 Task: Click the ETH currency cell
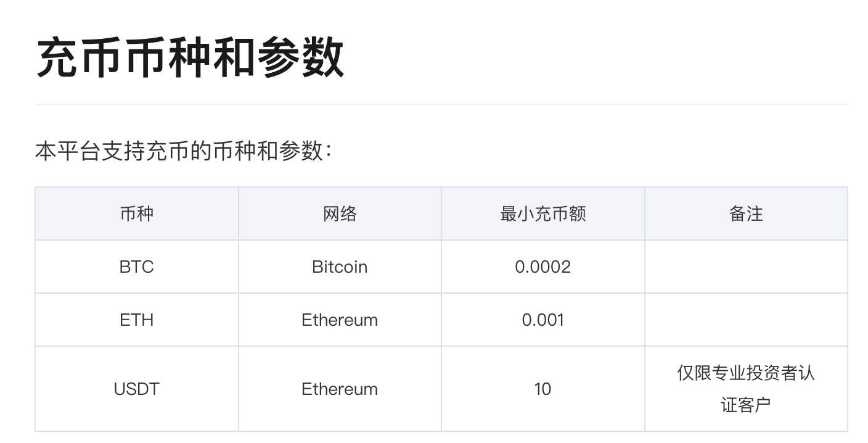click(137, 320)
